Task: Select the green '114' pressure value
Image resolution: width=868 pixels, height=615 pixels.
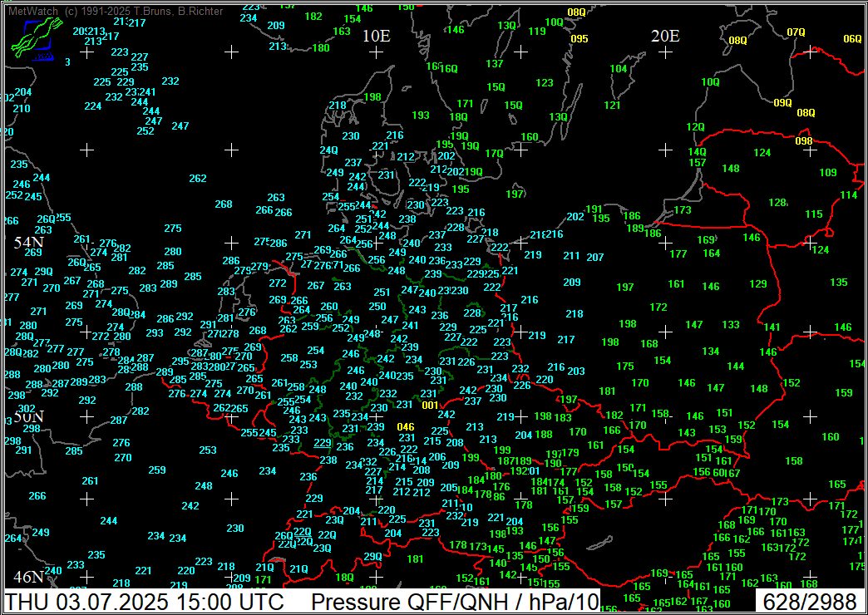Action: [x=849, y=194]
